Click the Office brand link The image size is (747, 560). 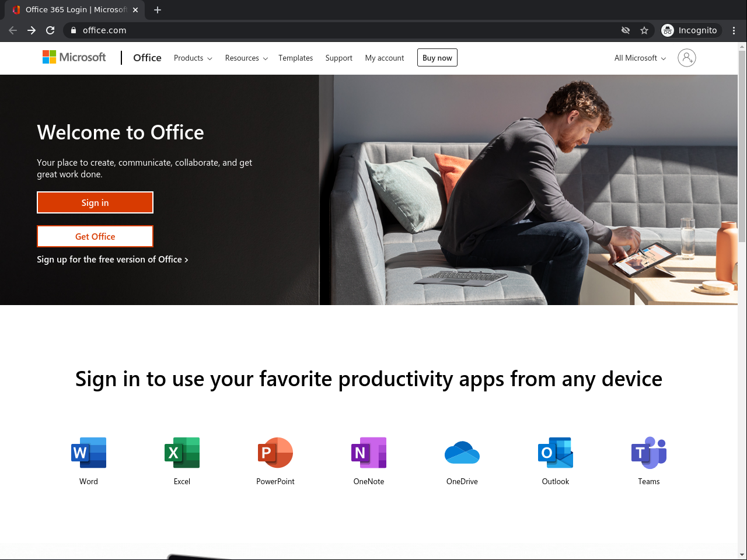(147, 58)
